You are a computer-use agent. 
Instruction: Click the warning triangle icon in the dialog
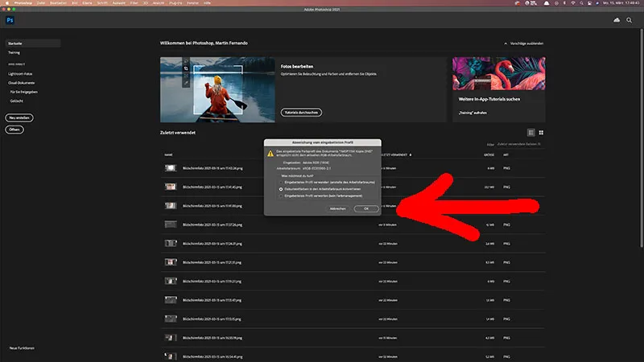[x=270, y=153]
